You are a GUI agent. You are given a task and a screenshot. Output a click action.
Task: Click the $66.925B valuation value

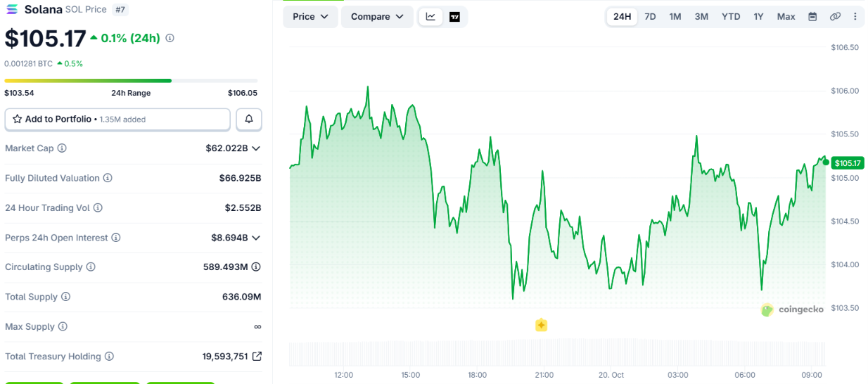coord(240,178)
